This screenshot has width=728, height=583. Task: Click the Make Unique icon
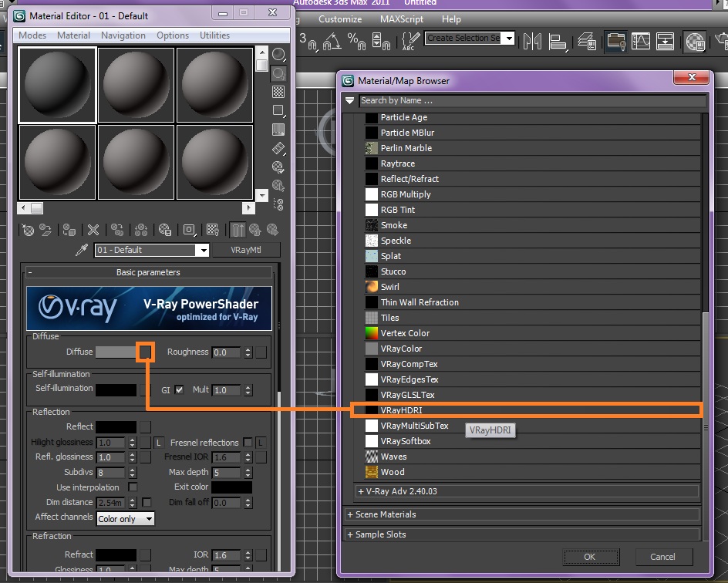pos(141,230)
